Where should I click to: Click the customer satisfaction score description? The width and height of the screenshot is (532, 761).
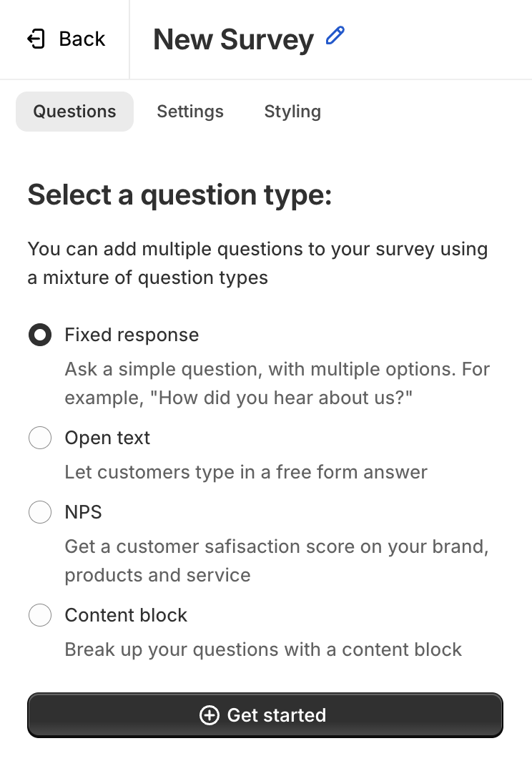click(277, 561)
